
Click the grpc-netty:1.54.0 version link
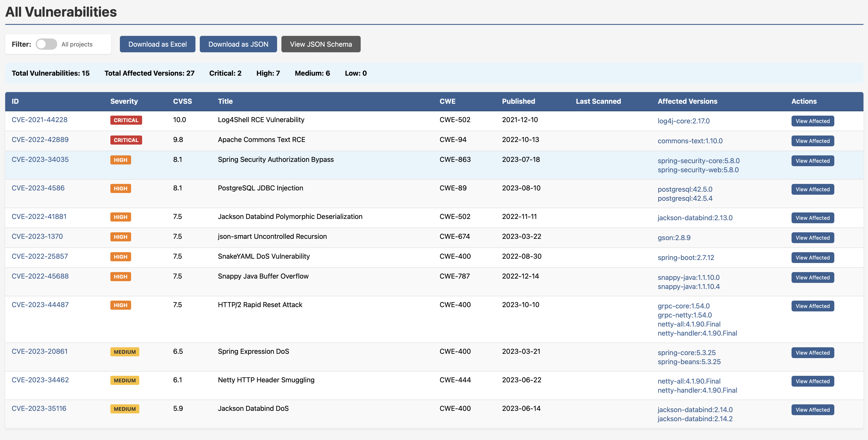coord(684,315)
